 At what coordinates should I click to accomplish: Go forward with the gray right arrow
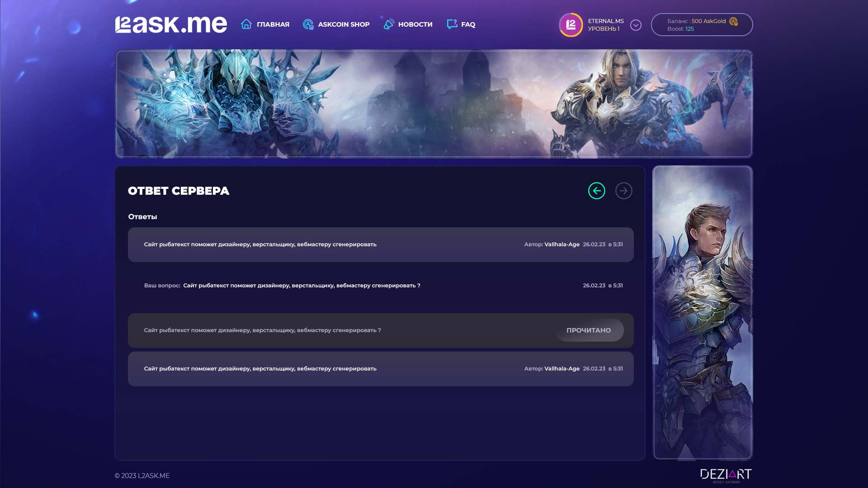pos(624,191)
